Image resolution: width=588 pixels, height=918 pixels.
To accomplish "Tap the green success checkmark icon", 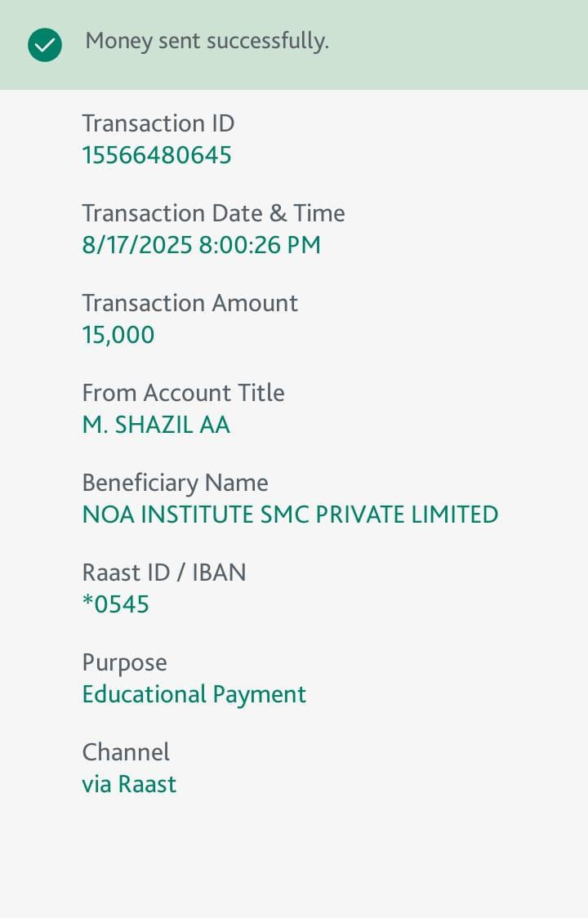I will click(44, 45).
